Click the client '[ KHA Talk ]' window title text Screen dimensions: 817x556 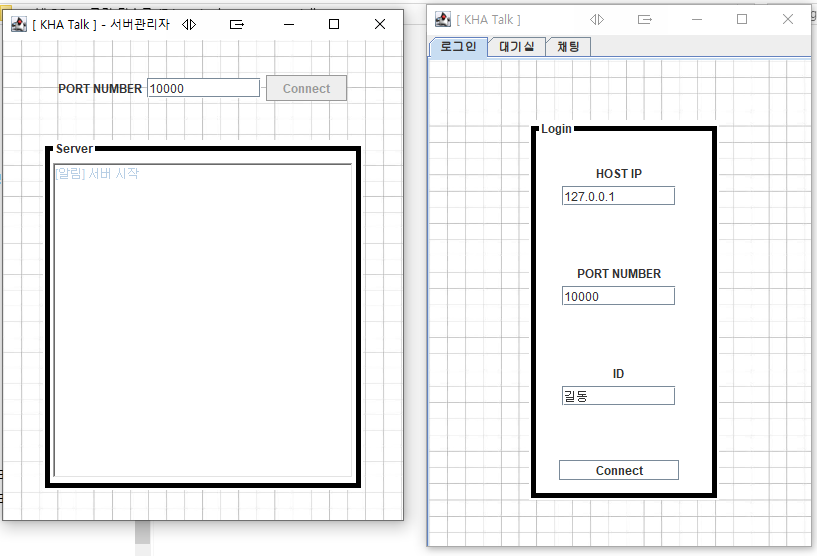click(488, 20)
